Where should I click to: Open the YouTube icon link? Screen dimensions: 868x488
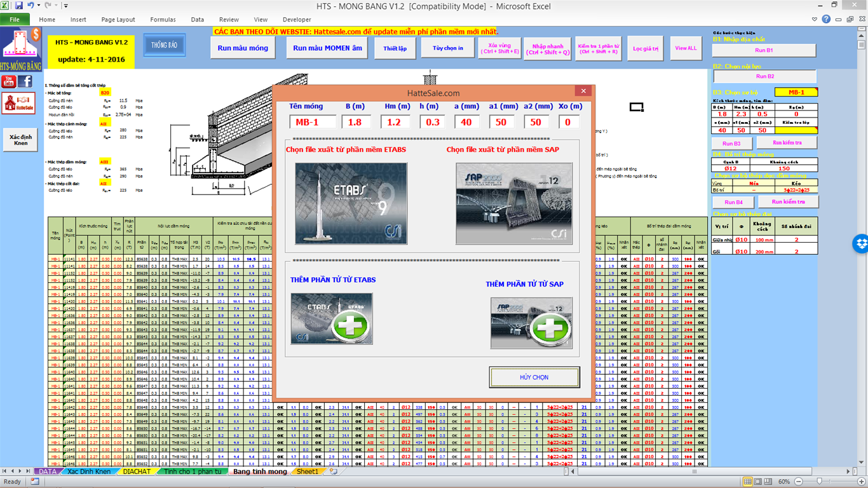10,81
